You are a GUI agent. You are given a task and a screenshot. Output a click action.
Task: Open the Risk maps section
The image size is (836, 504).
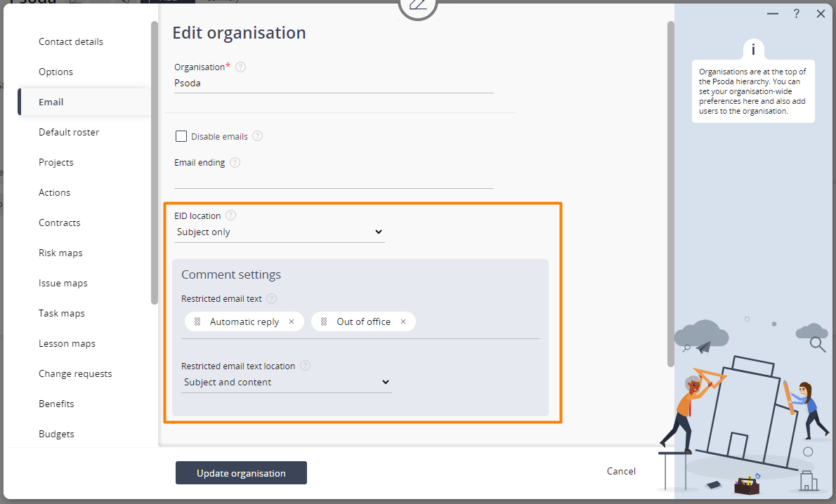click(60, 253)
